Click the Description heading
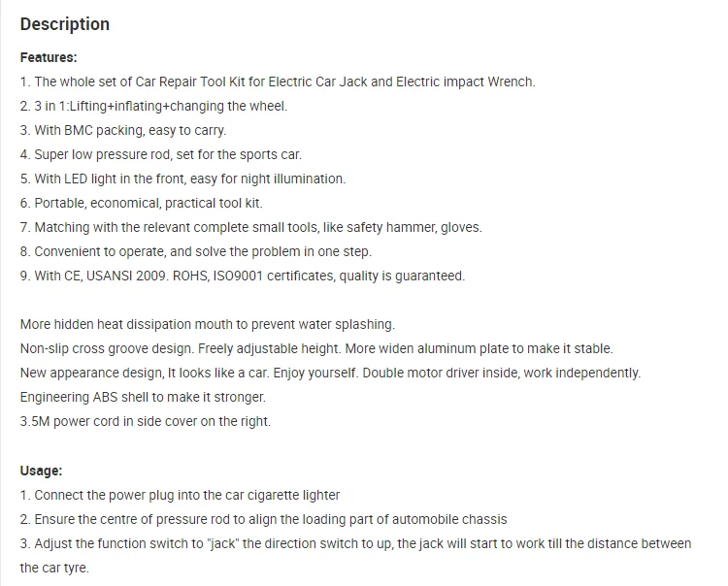The width and height of the screenshot is (728, 586). pos(65,24)
